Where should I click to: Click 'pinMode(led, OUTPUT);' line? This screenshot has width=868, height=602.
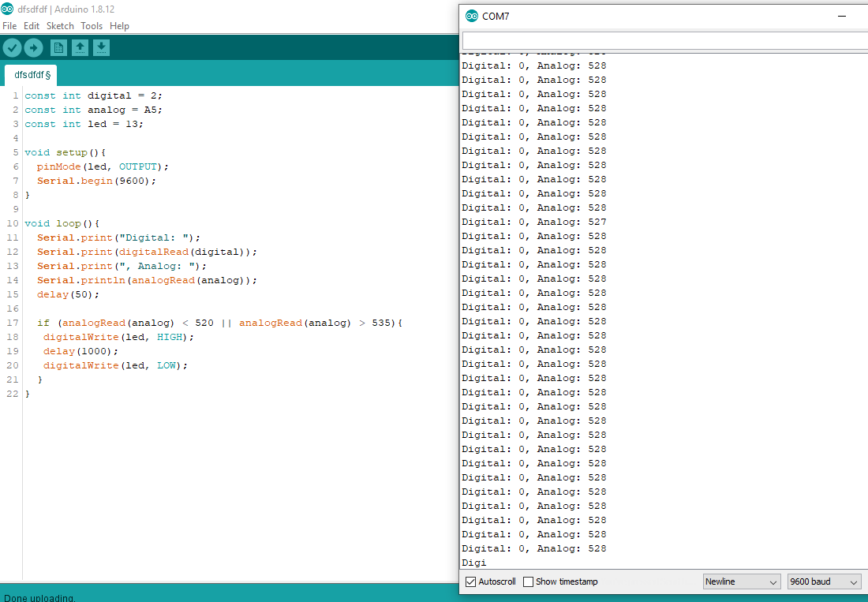pyautogui.click(x=103, y=166)
